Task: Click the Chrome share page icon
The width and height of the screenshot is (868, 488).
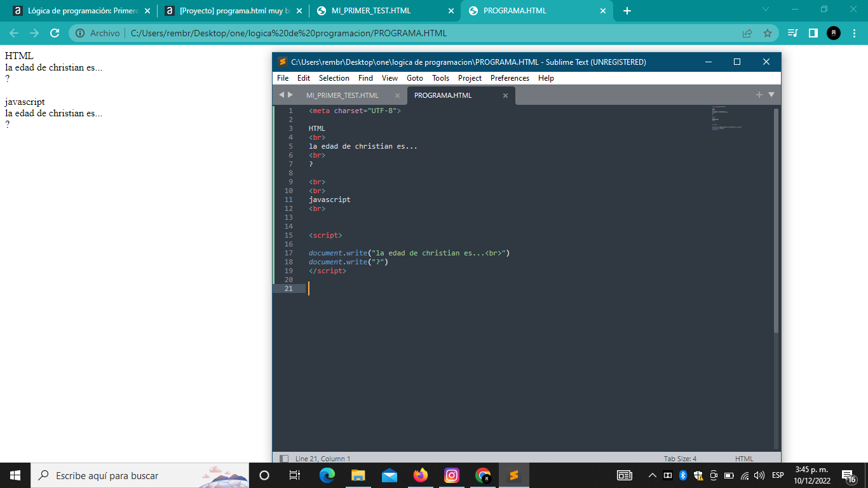Action: [x=747, y=33]
